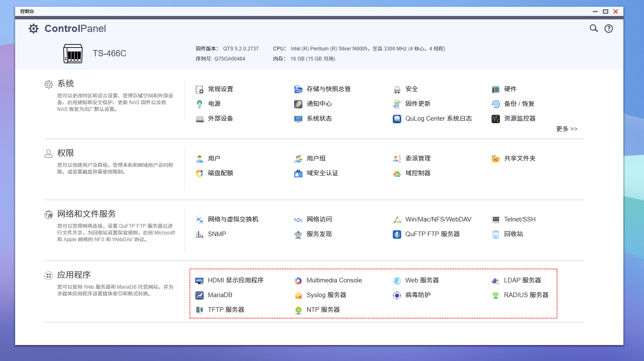Go to 共享文件夹 text link
The width and height of the screenshot is (644, 361).
click(520, 158)
